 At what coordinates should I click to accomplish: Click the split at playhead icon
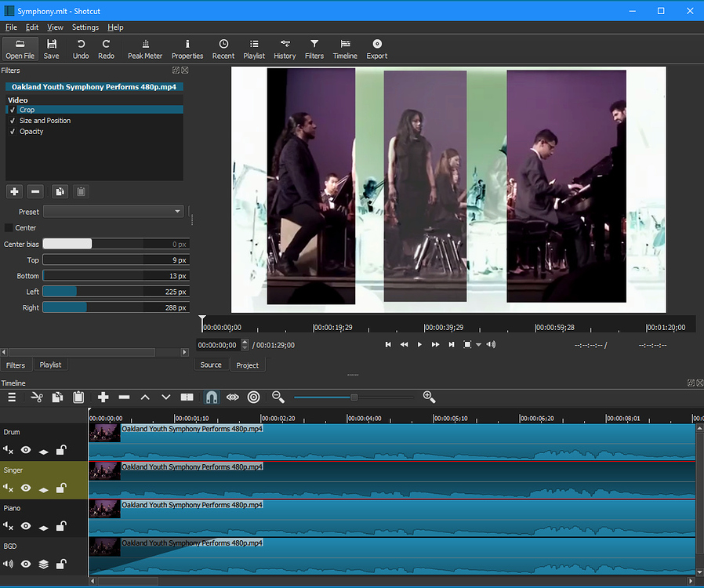click(x=187, y=397)
